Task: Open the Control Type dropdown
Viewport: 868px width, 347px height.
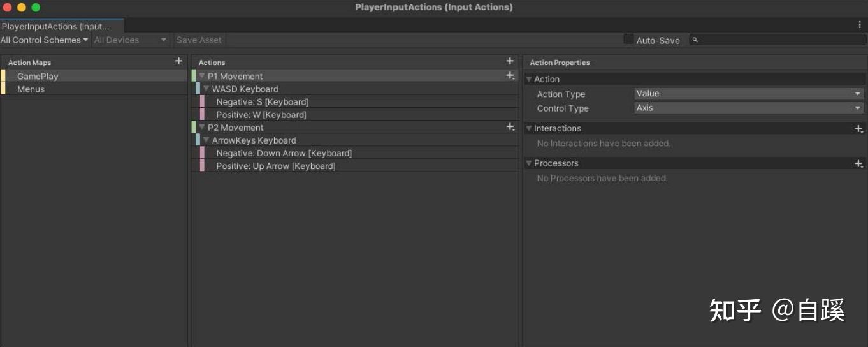Action: coord(749,108)
